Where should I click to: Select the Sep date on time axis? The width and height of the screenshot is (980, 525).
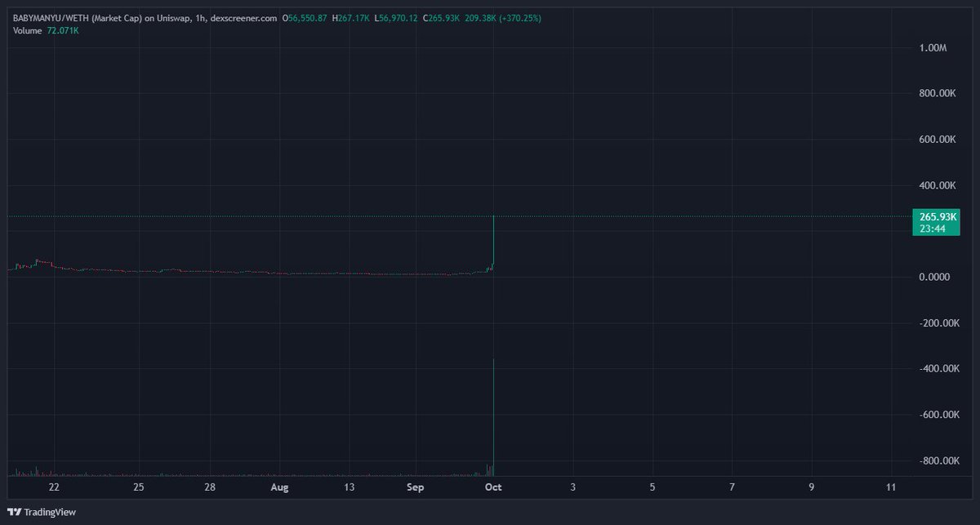pyautogui.click(x=416, y=487)
